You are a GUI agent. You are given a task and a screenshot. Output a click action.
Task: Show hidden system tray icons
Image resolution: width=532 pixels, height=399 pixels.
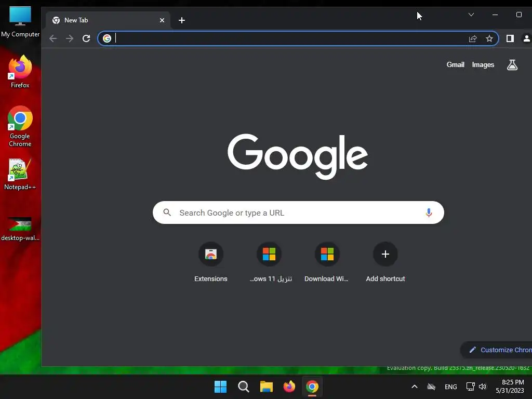[414, 387]
